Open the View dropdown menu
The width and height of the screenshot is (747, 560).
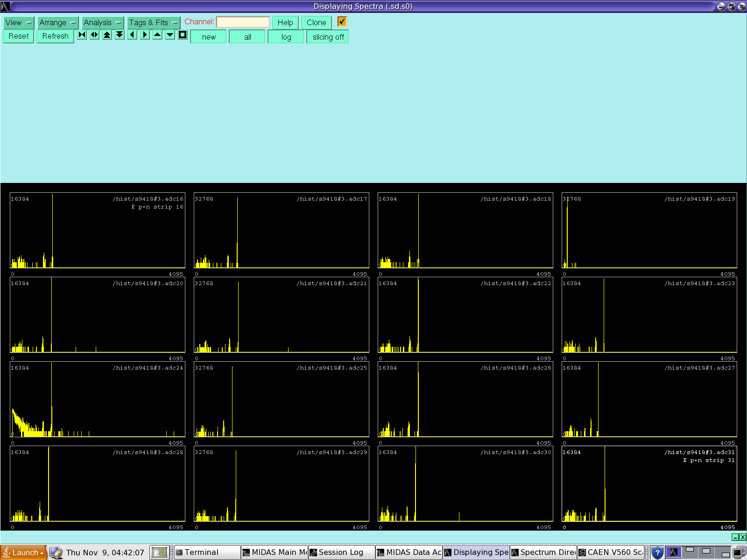click(x=18, y=22)
